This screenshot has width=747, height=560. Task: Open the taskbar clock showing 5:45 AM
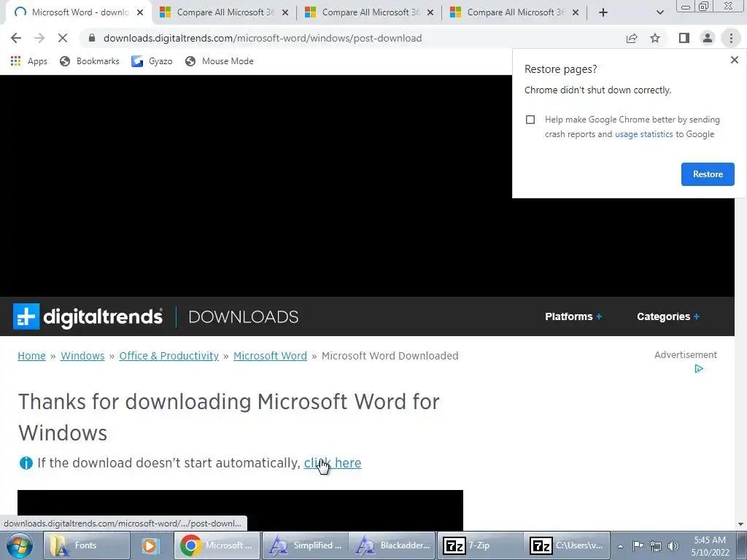click(710, 546)
